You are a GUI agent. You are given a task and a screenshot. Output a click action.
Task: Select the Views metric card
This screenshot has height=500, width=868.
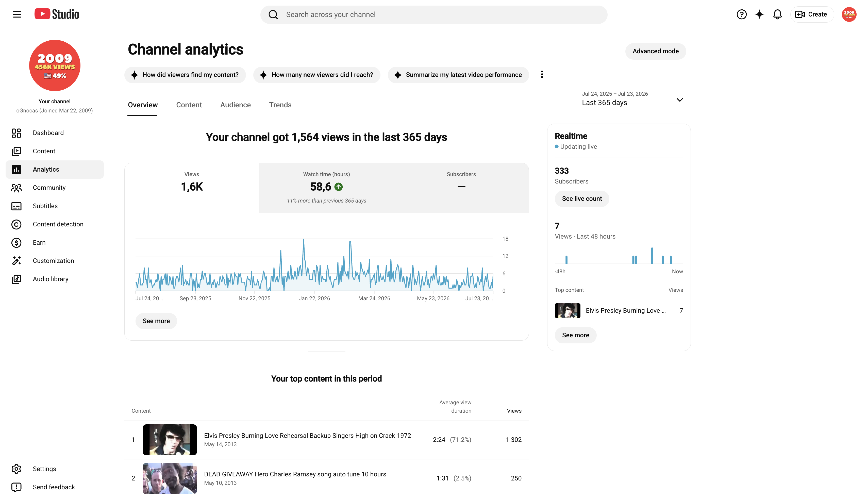click(192, 188)
